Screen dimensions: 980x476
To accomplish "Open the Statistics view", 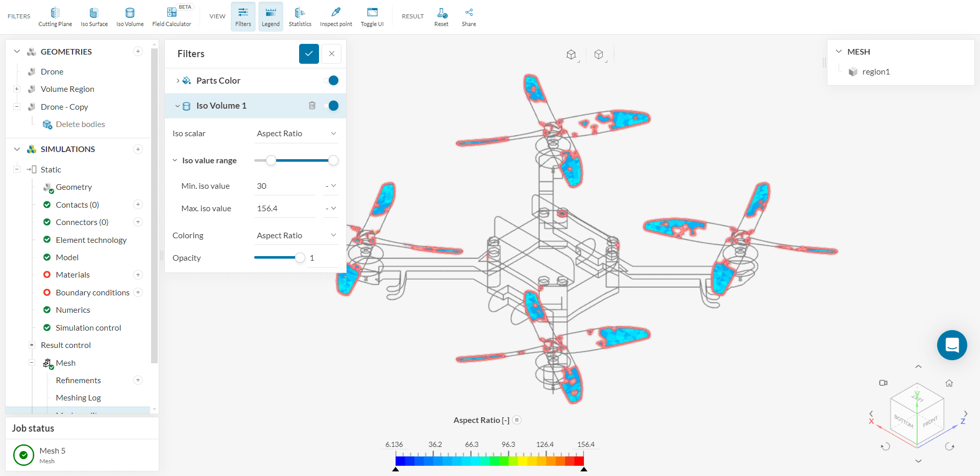I will [x=300, y=16].
